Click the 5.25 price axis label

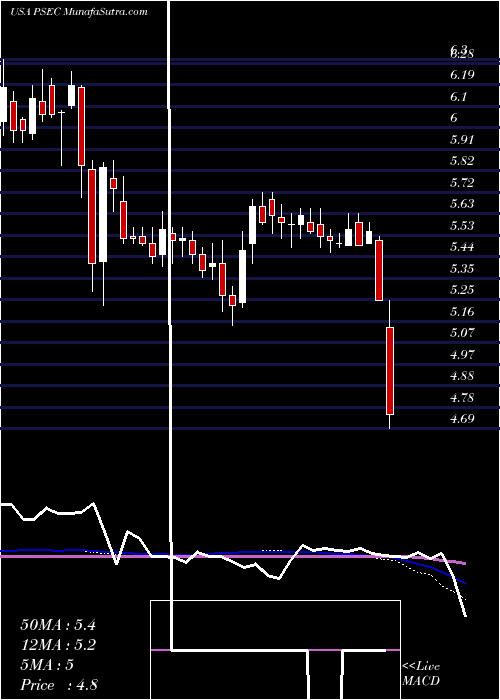click(x=462, y=290)
